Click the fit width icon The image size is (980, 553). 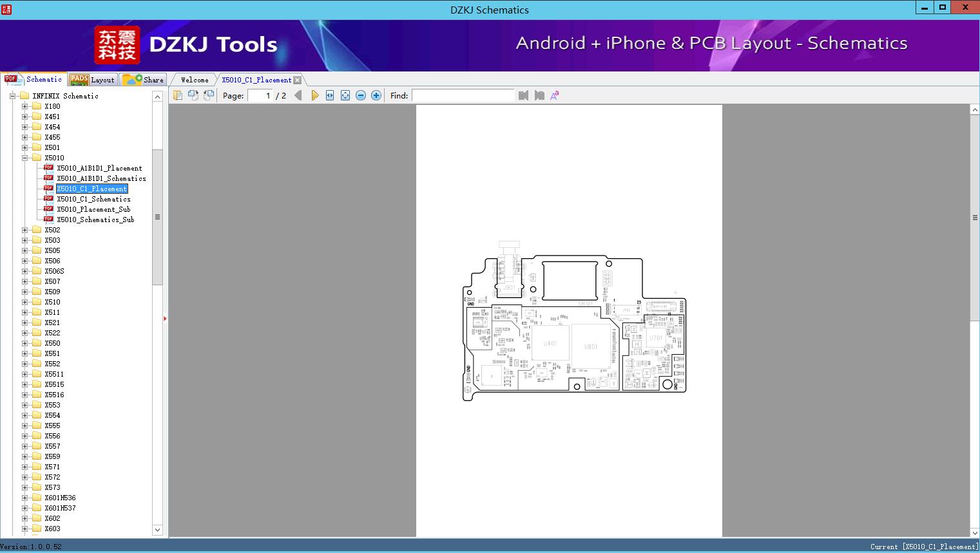point(330,95)
